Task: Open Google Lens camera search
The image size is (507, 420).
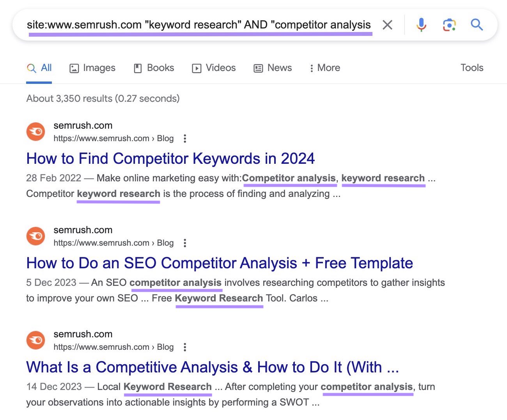Action: point(449,25)
